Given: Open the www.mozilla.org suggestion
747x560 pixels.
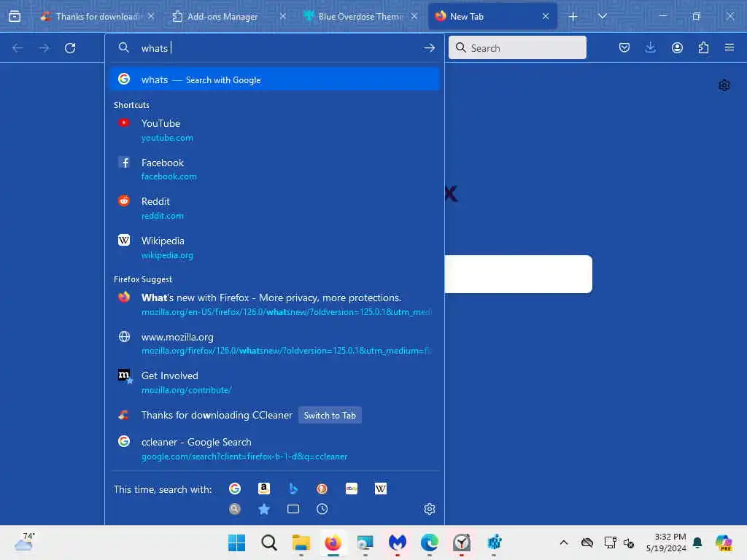Looking at the screenshot, I should 274,344.
